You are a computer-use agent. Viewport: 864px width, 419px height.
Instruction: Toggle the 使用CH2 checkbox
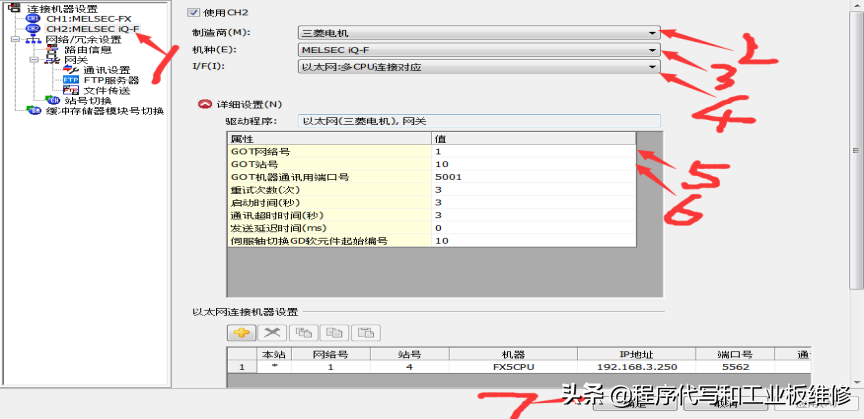pos(193,12)
